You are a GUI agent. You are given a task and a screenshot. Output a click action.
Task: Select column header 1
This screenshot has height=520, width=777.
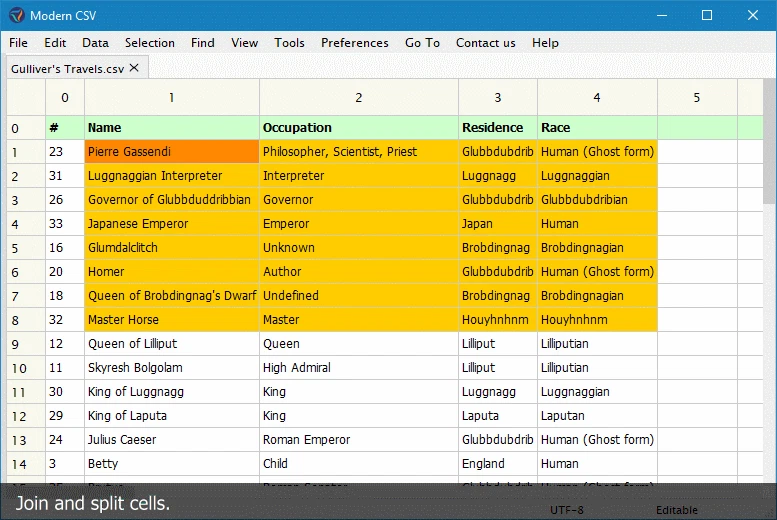point(172,98)
